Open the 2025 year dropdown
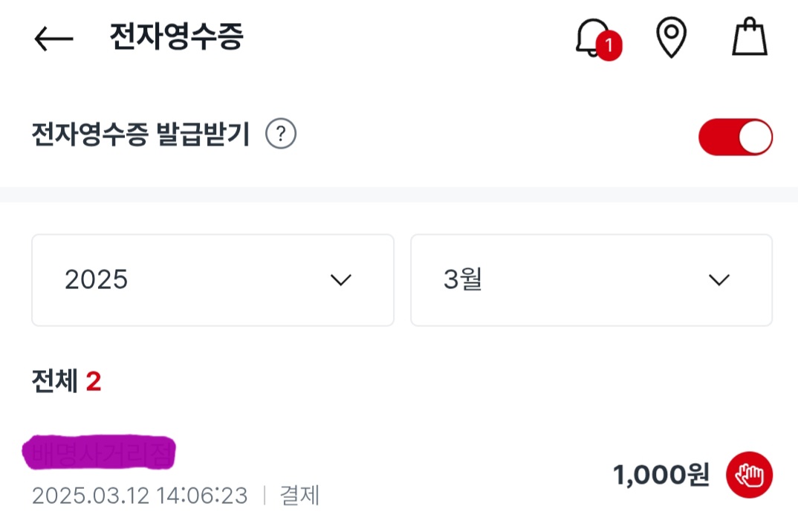The width and height of the screenshot is (798, 532). click(213, 280)
